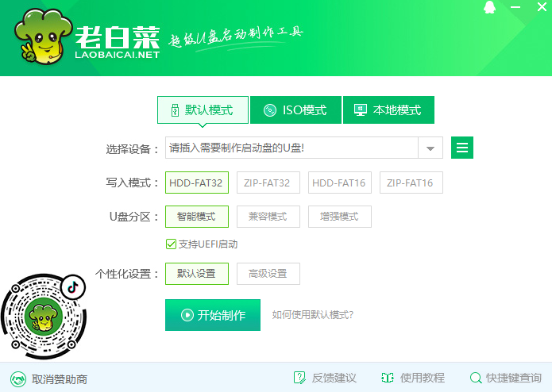
Task: Click the 个性化设置 label
Action: tap(127, 274)
